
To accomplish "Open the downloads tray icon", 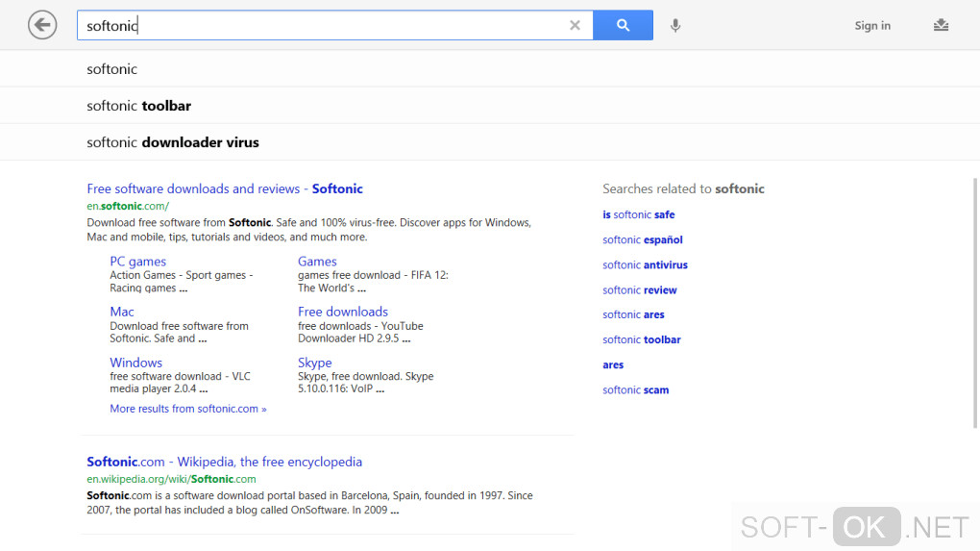I will coord(941,26).
